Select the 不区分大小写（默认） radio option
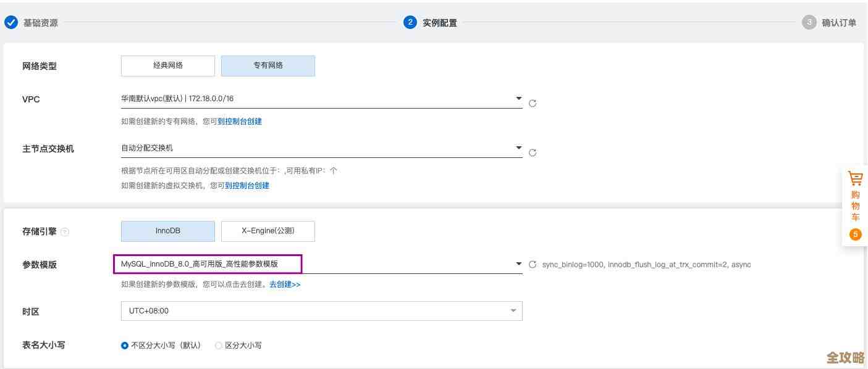 click(125, 346)
